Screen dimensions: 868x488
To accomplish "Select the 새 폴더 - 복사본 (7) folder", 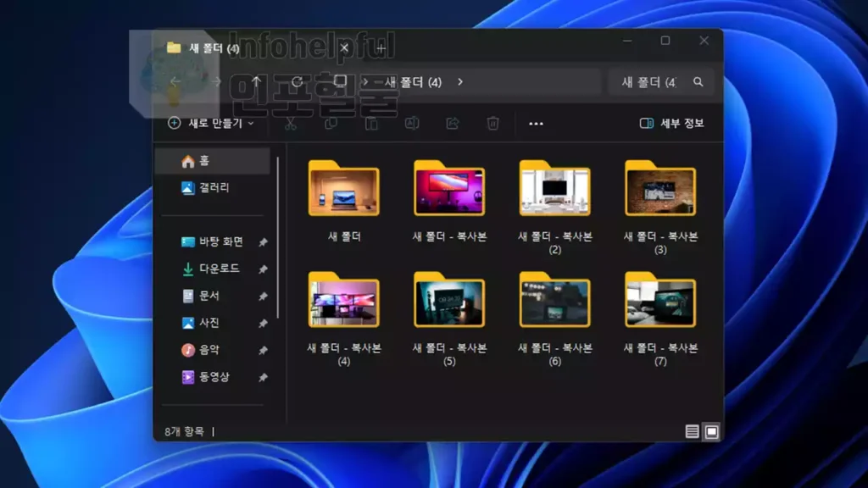I will click(x=660, y=299).
